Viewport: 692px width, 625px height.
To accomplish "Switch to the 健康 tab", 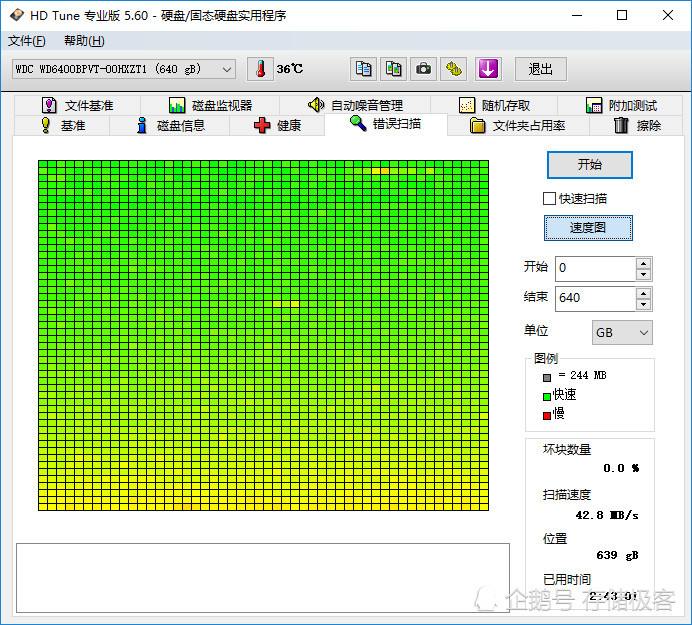I will 277,126.
